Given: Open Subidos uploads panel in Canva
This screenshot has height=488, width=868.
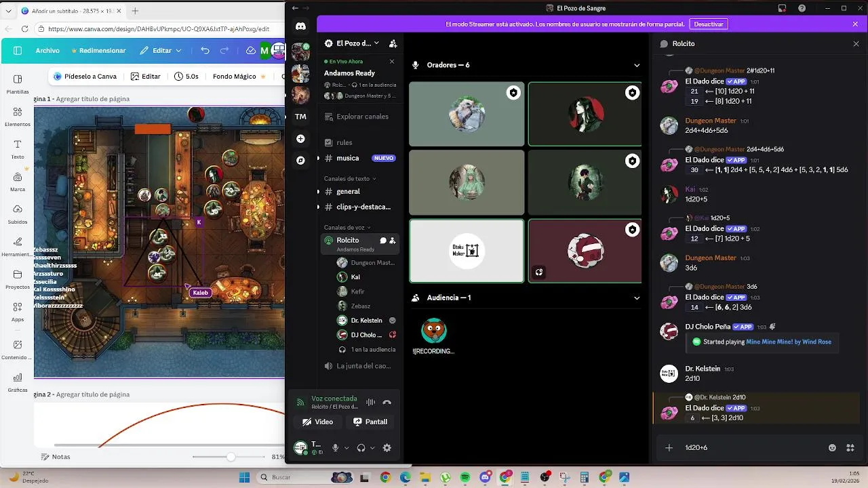Looking at the screenshot, I should (x=18, y=213).
